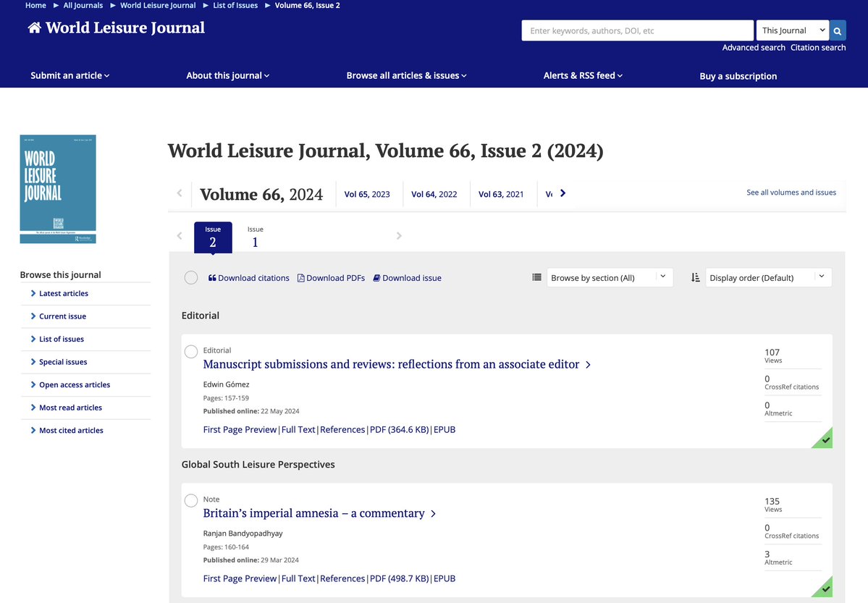The height and width of the screenshot is (603, 868).
Task: Select Vol 65, 2023 tab
Action: coord(367,194)
